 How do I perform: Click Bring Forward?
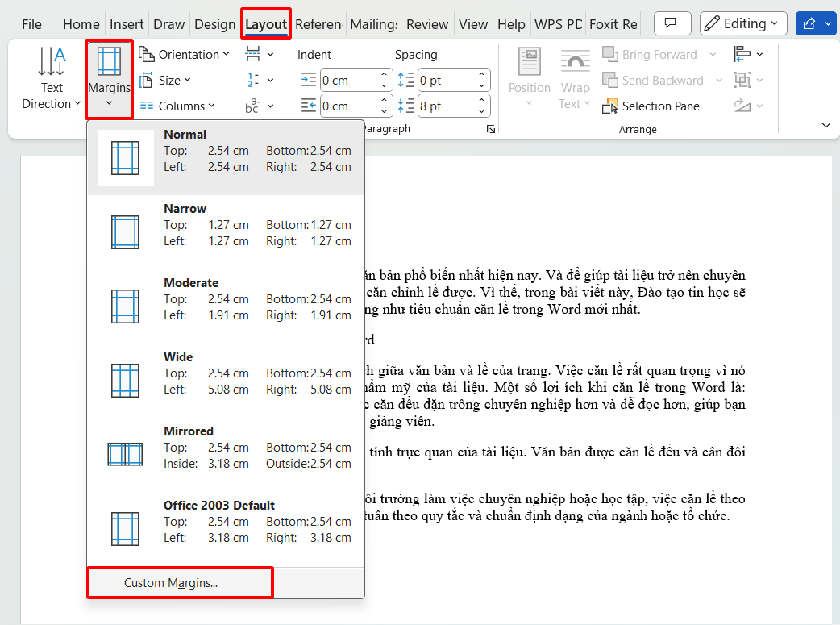click(649, 55)
